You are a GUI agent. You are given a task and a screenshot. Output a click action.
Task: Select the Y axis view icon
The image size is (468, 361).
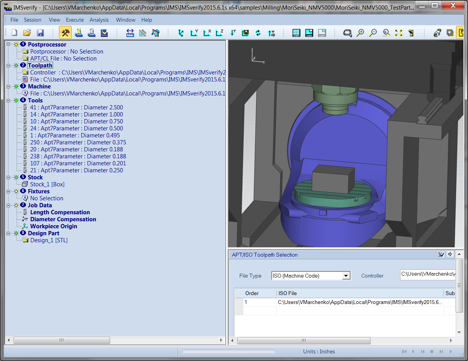click(194, 33)
